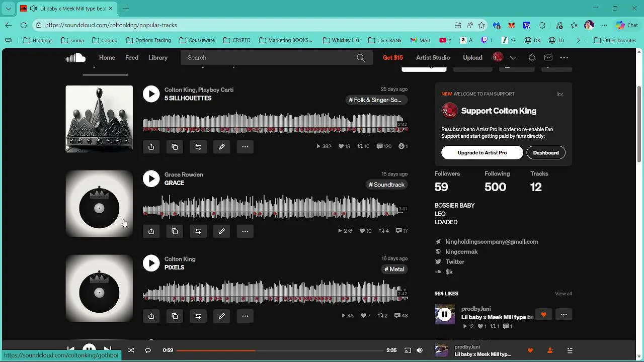This screenshot has height=362, width=644.
Task: Share the PIXELS track
Action: pos(151,316)
